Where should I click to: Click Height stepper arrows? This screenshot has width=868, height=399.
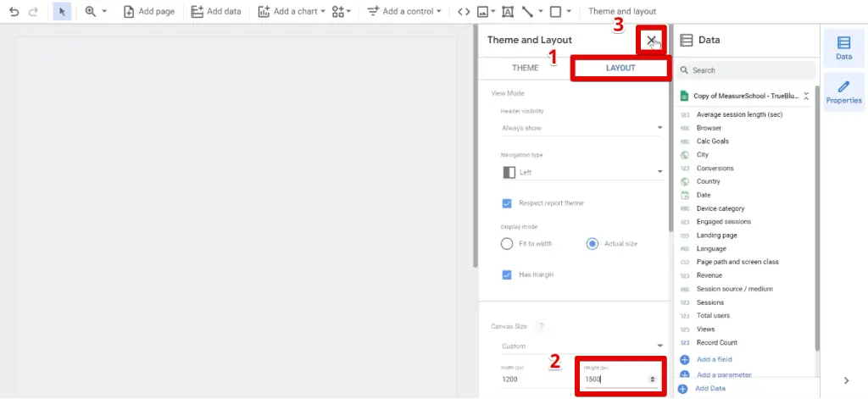(x=652, y=379)
